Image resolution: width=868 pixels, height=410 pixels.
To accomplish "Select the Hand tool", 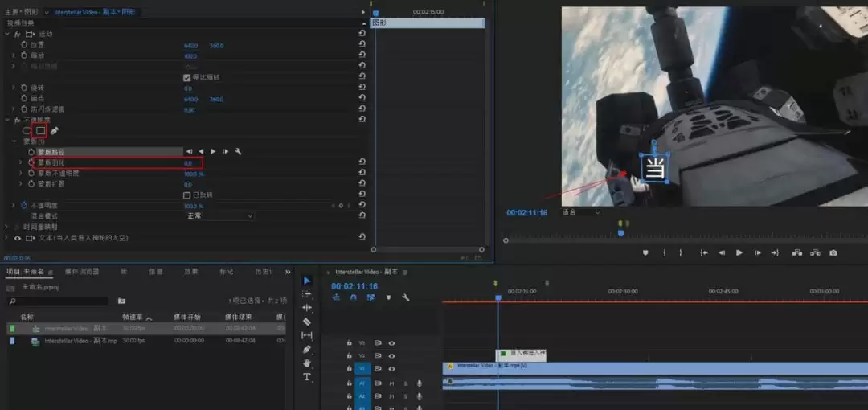I will click(x=307, y=363).
